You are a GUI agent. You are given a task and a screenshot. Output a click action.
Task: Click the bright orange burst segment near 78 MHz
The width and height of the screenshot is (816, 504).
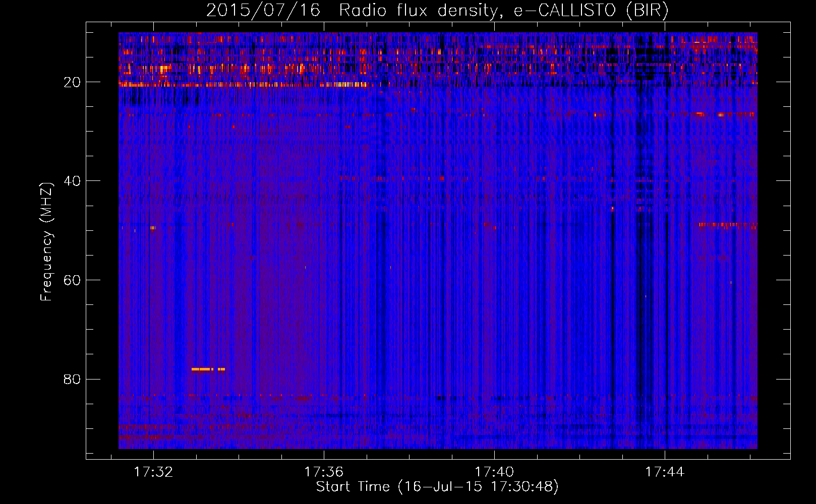tap(208, 369)
